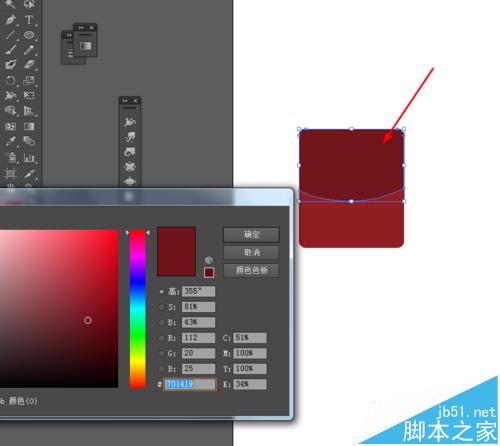This screenshot has width=500, height=446.
Task: Click the hue field showing 355°
Action: (x=198, y=291)
